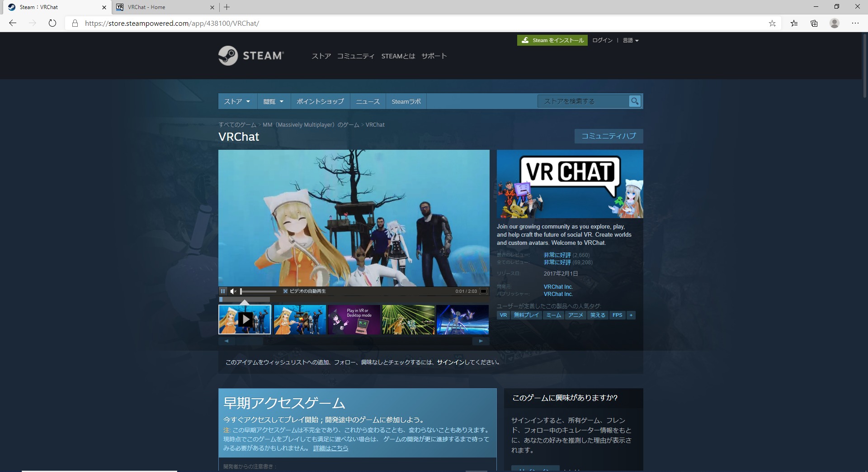Click the VR tag under popular tags
Screen dimensions: 868x472
point(503,315)
